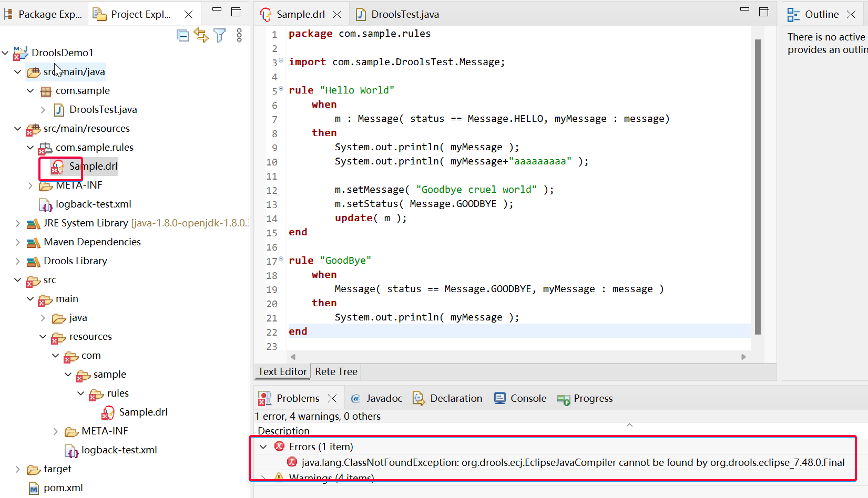868x498 pixels.
Task: Switch to the Package Explorer tab
Action: 44,14
